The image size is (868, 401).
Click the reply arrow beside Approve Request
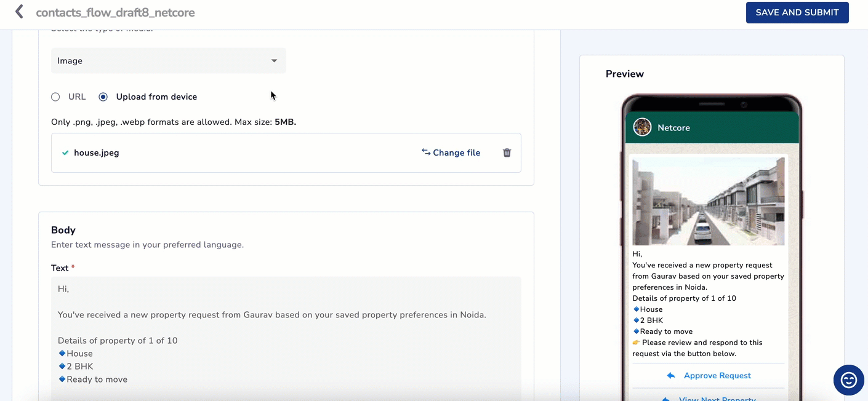pyautogui.click(x=671, y=376)
